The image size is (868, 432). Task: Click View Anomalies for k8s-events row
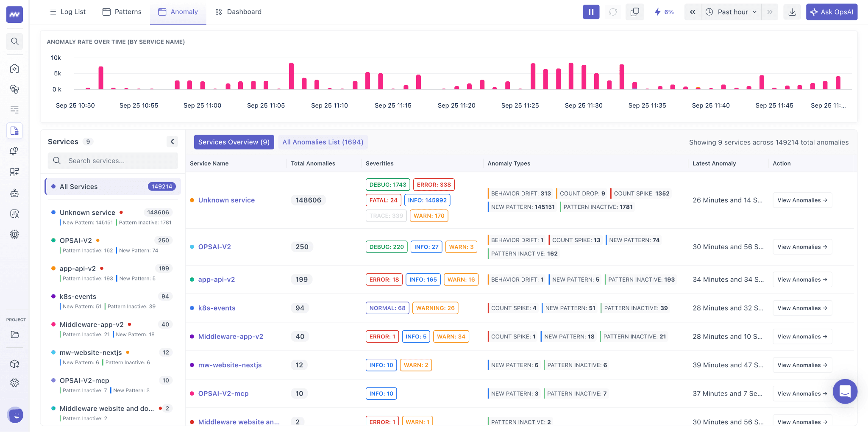(x=802, y=308)
